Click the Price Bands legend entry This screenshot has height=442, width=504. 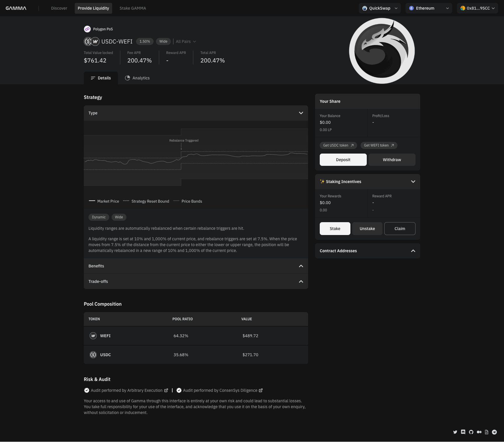[188, 201]
